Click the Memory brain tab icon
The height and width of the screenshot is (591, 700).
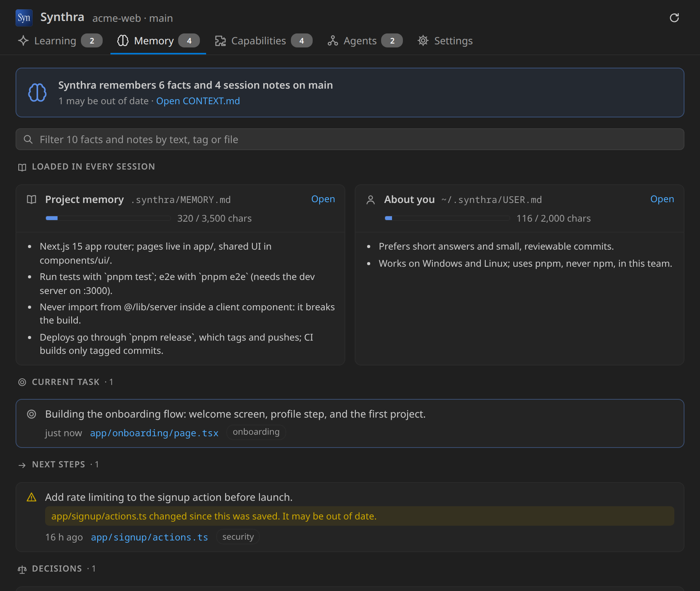coord(123,41)
